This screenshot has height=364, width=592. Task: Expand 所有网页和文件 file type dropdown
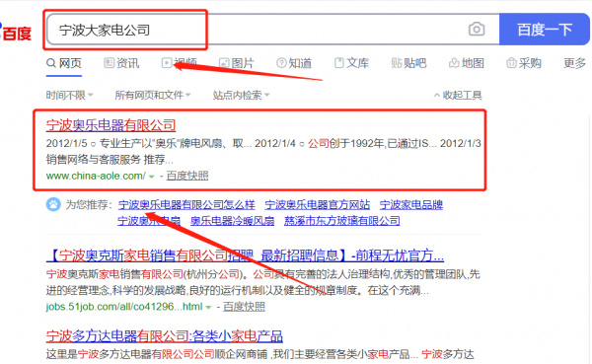coord(153,95)
